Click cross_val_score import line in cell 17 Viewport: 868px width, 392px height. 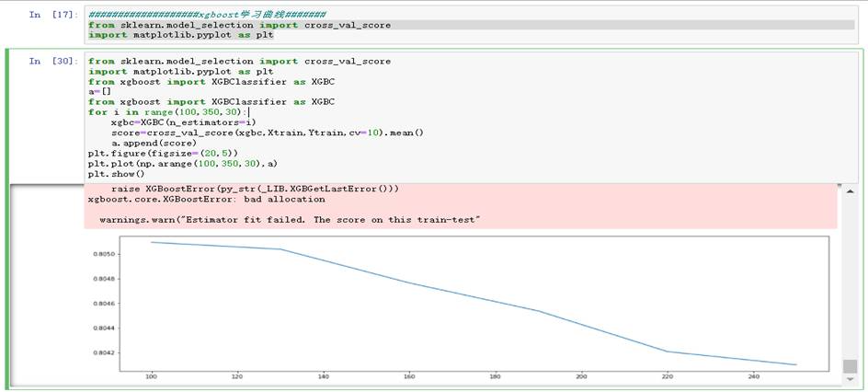[x=239, y=25]
